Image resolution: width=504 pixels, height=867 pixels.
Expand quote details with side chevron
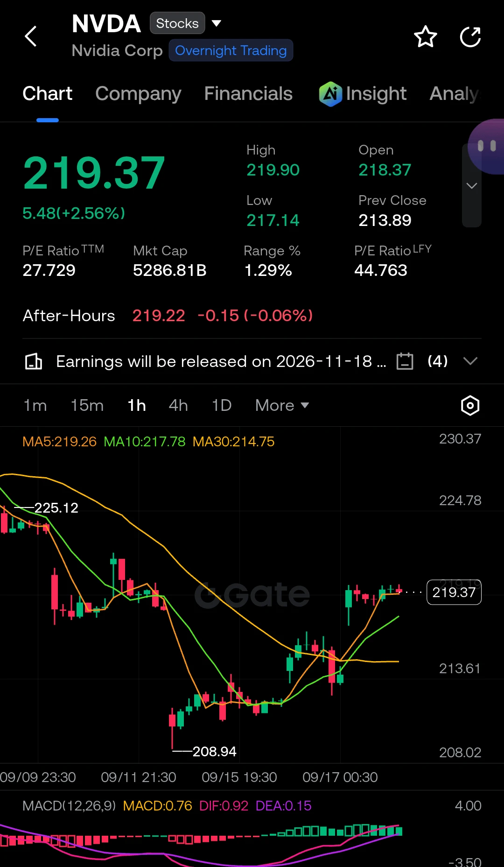tap(472, 186)
